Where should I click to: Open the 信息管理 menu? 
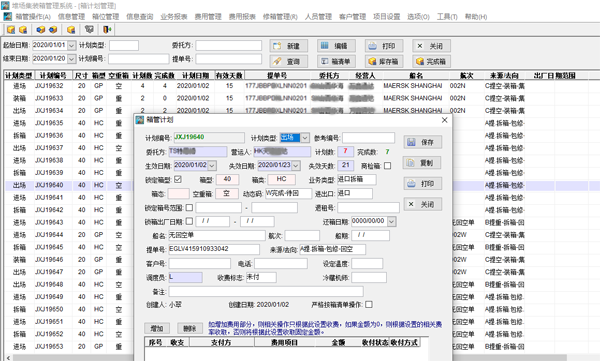[x=71, y=16]
